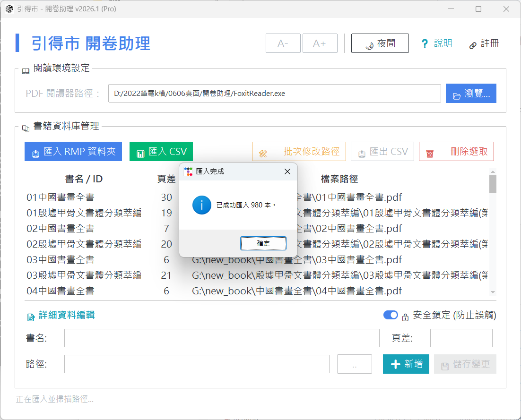Click the 新增 button with plus icon

click(x=406, y=364)
